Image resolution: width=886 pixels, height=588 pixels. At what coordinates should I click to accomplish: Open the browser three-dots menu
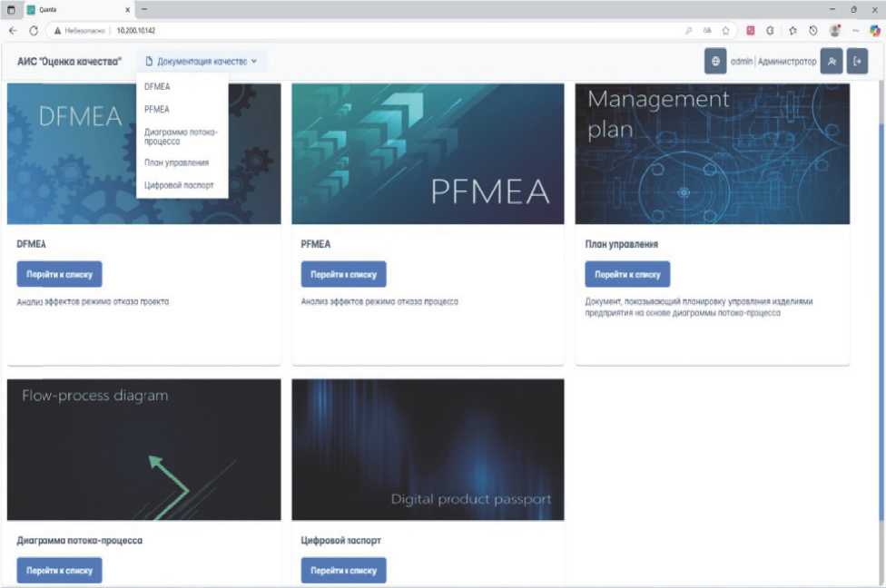(x=855, y=31)
